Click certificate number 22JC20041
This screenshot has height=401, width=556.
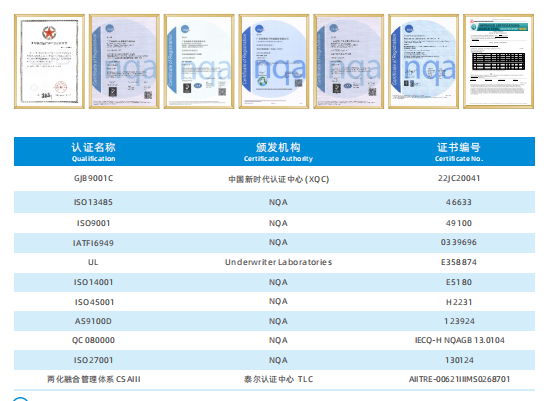coord(459,178)
